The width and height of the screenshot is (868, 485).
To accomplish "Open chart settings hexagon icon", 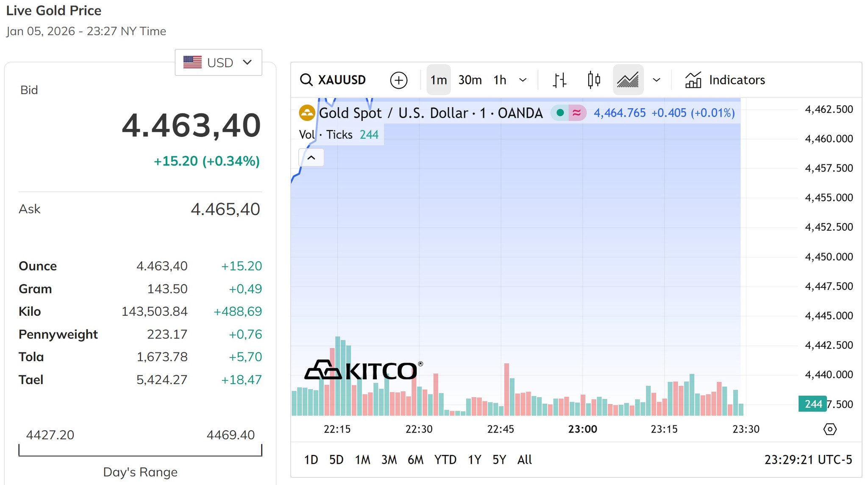I will (829, 429).
